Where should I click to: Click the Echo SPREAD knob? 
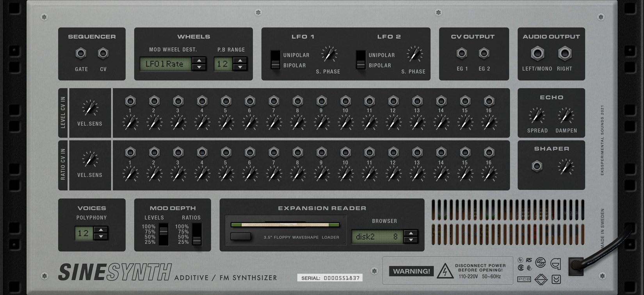click(x=537, y=116)
